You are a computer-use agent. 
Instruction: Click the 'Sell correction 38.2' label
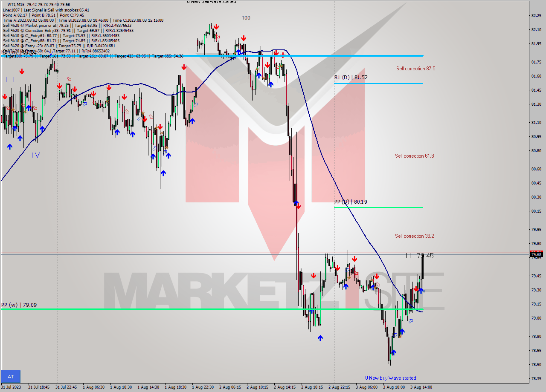click(415, 236)
